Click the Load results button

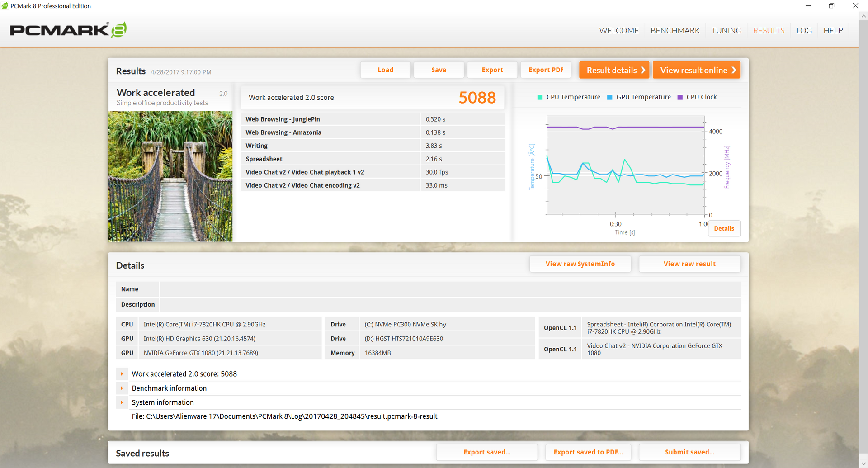(x=385, y=70)
